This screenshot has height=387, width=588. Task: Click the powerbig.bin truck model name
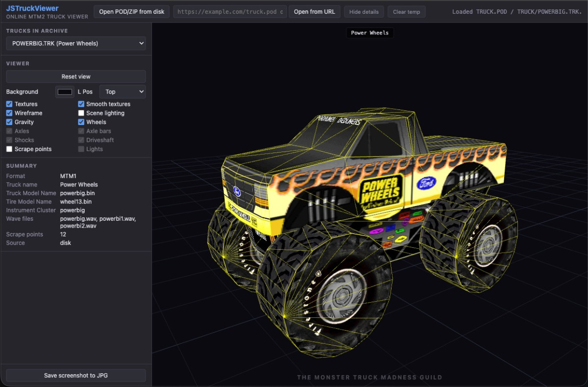click(77, 193)
